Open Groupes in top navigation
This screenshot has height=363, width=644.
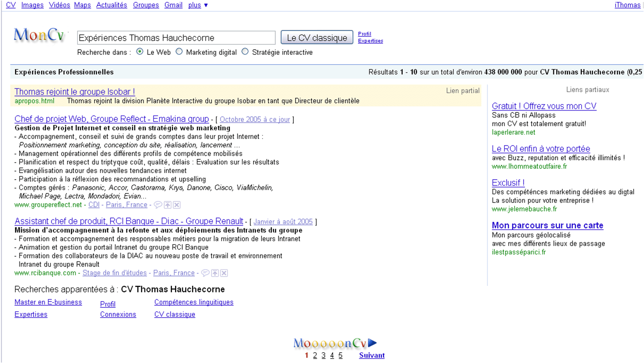pyautogui.click(x=146, y=5)
